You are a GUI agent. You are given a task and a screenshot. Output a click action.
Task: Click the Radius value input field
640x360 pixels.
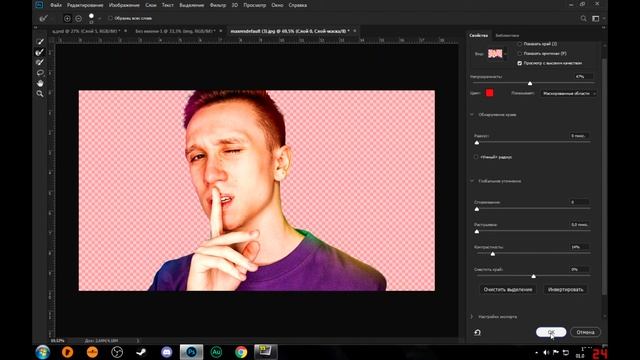pyautogui.click(x=579, y=136)
